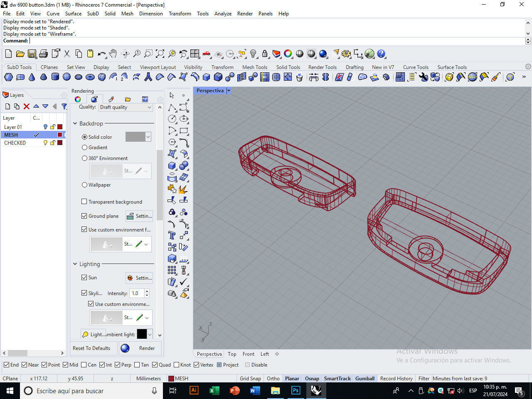Click the wrench repair icon in SubD toolbar
Viewport: 532px width, 399px height.
coord(424,77)
